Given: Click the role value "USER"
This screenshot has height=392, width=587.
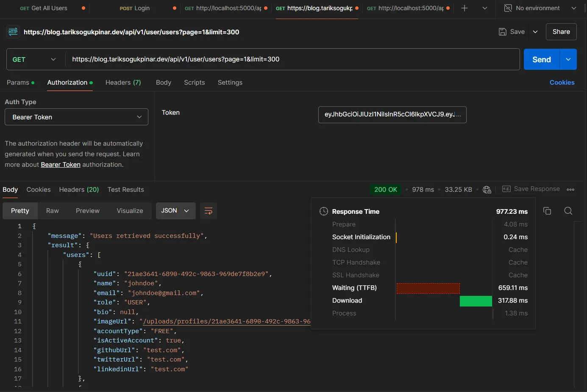Looking at the screenshot, I should [x=136, y=302].
